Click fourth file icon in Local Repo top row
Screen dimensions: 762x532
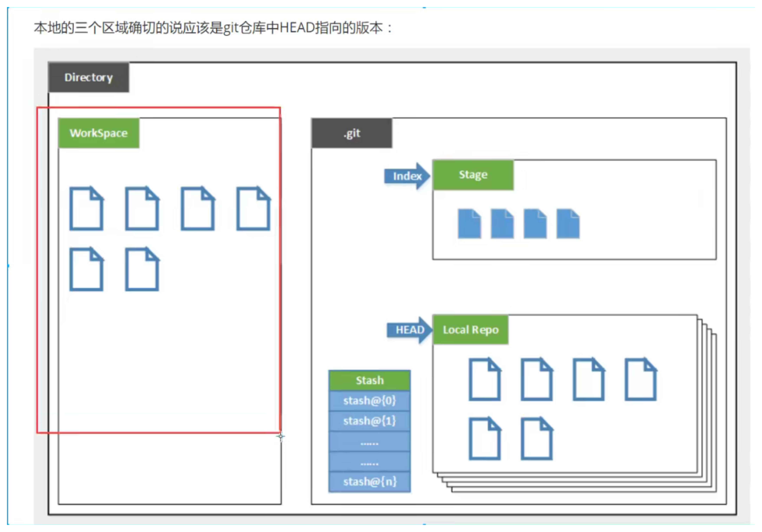tap(641, 379)
